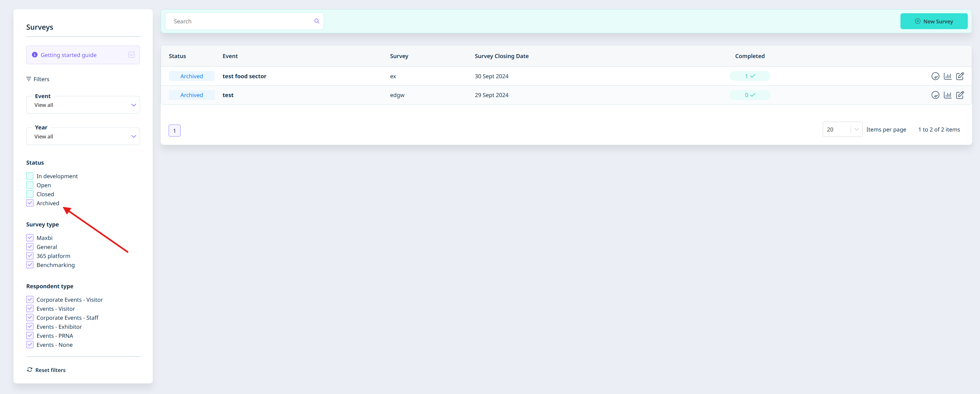Sort by the Survey column header
This screenshot has width=980, height=394.
[x=399, y=56]
